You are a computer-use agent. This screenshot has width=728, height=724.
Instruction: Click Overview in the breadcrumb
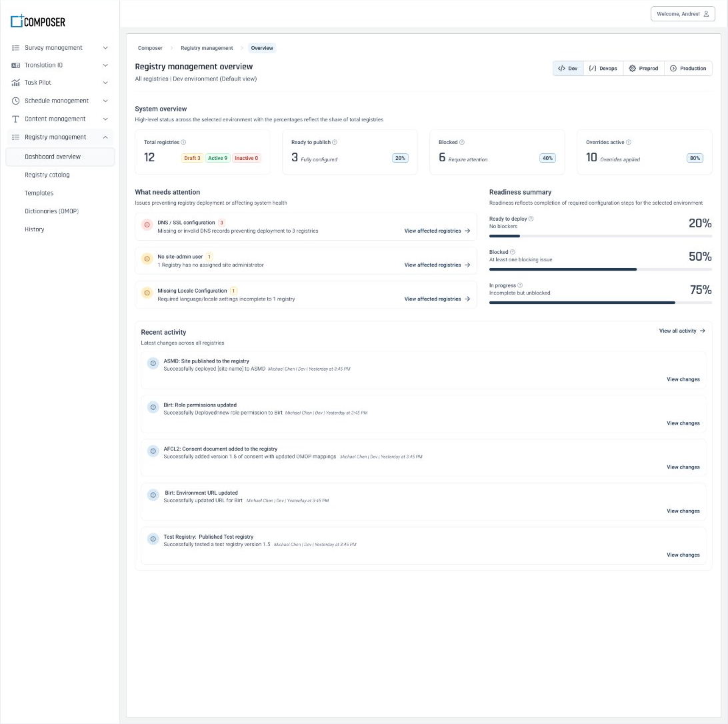tap(262, 48)
